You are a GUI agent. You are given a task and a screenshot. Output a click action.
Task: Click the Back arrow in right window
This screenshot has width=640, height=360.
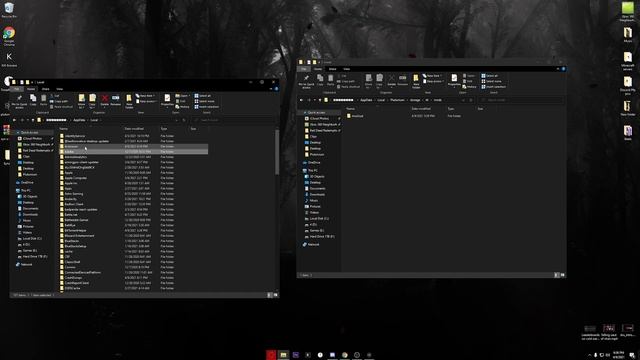[x=301, y=100]
